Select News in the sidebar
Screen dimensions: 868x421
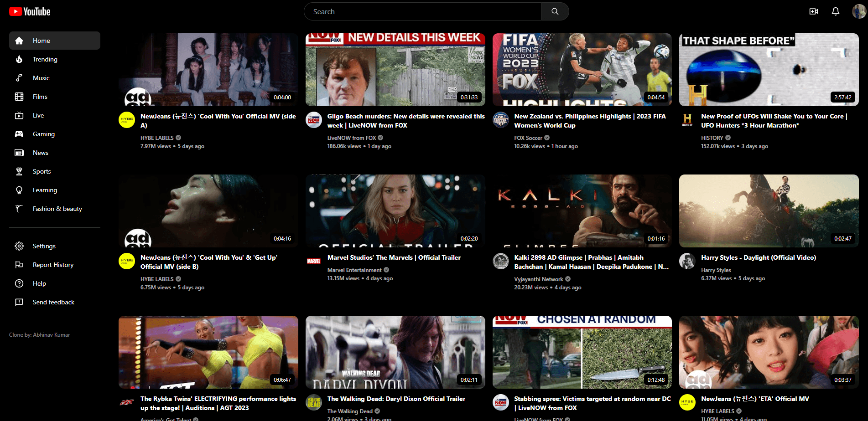[x=55, y=153]
